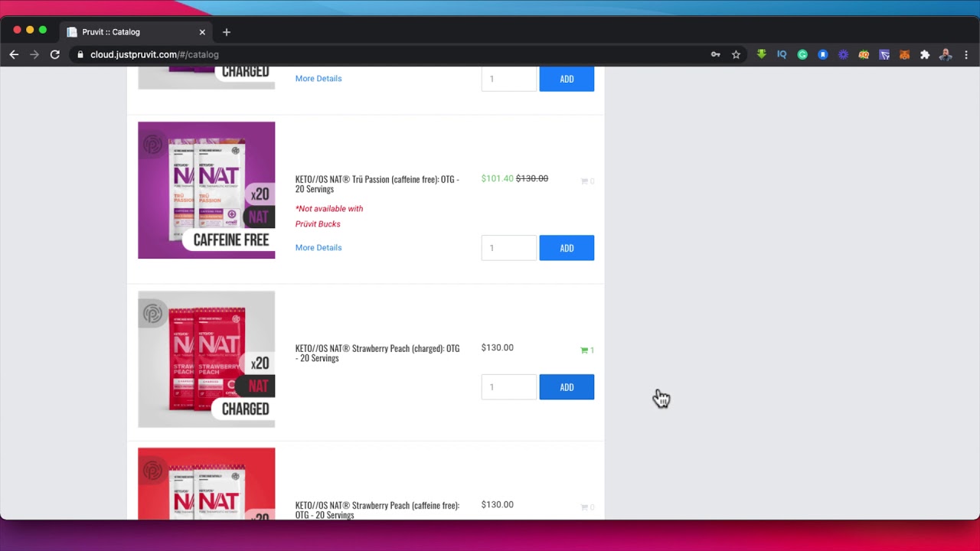Viewport: 980px width, 551px height.
Task: Add Strawberry Peach charged to cart
Action: click(x=567, y=387)
